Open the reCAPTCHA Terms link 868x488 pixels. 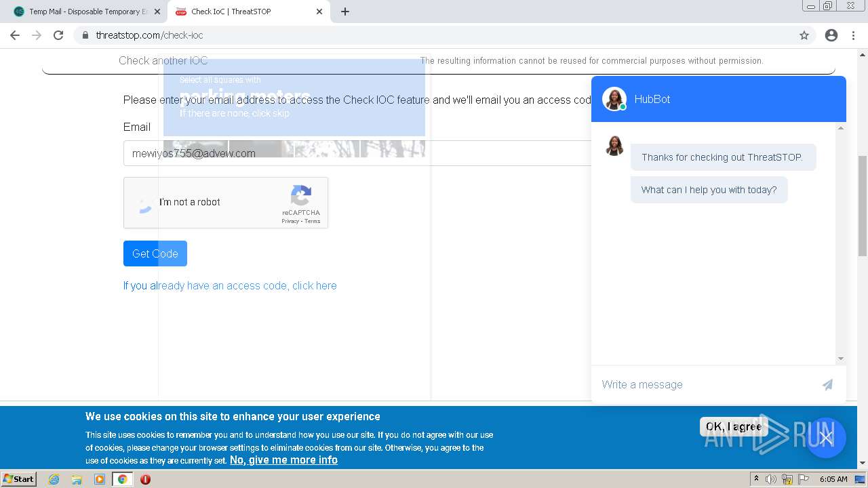pyautogui.click(x=313, y=221)
